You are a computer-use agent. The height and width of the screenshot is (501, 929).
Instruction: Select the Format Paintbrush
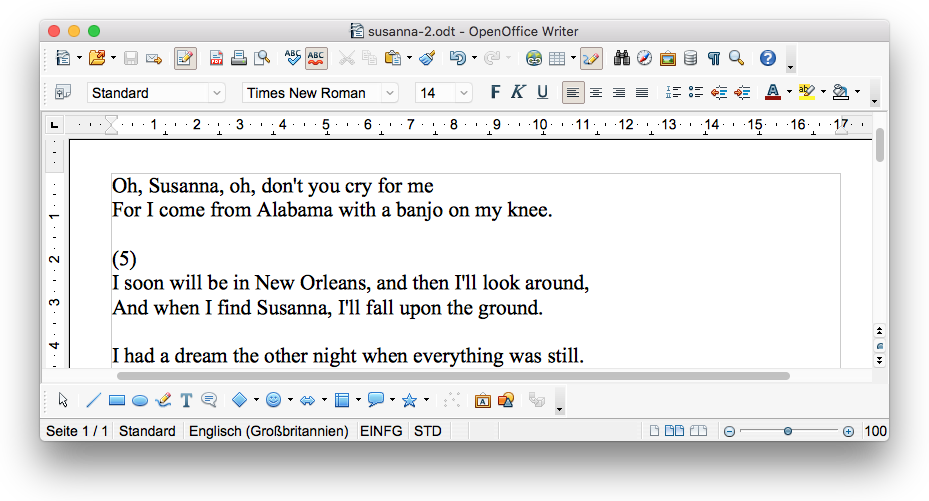pos(427,58)
